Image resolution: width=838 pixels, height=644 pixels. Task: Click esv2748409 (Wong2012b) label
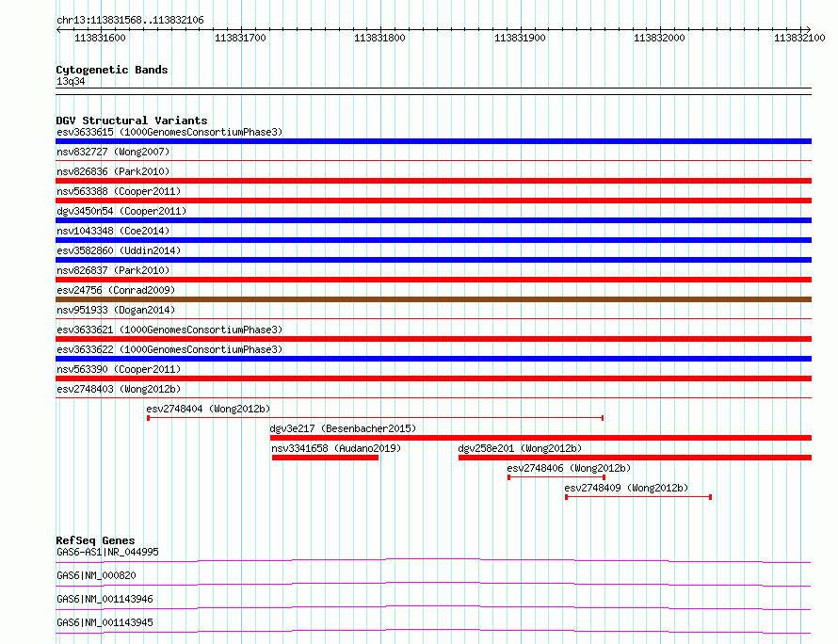(626, 488)
